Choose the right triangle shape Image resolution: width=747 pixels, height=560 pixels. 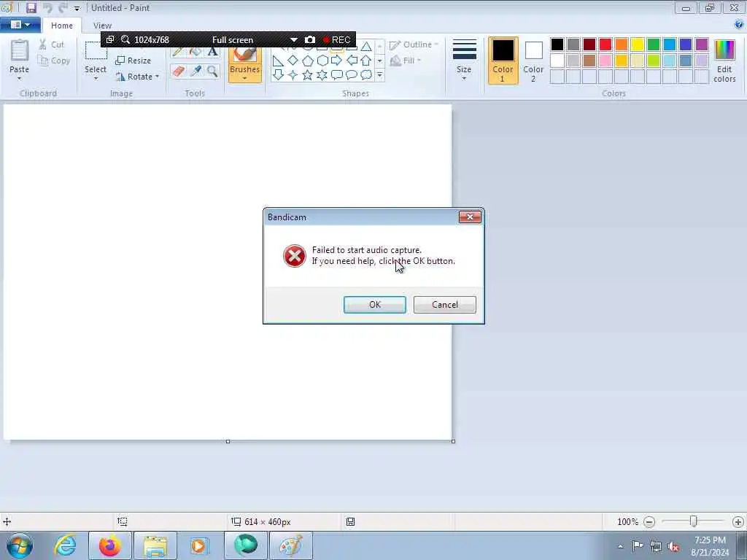pos(278,61)
